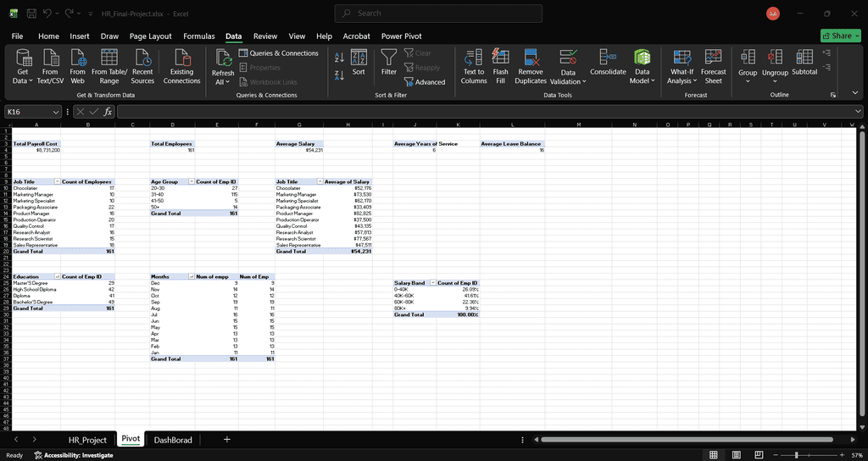This screenshot has width=868, height=461.
Task: Open What-If Analysis
Action: tap(682, 66)
